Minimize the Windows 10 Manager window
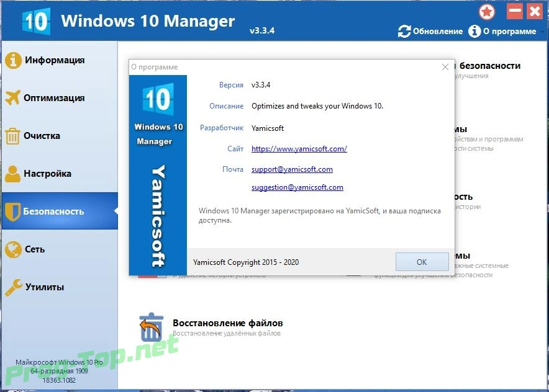Screen dimensions: 549x392 pos(515,11)
